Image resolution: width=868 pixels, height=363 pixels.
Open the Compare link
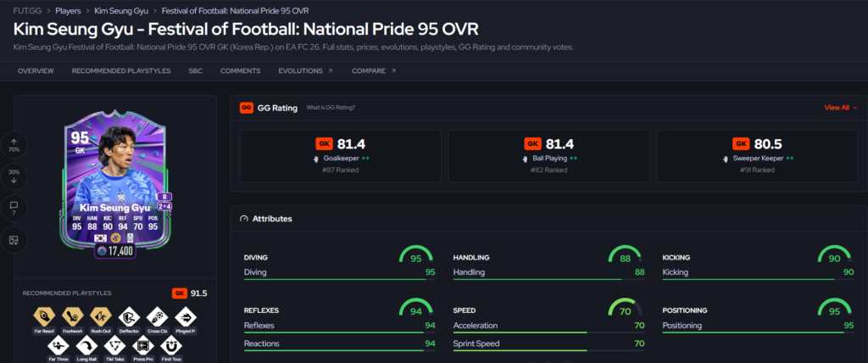tap(374, 71)
